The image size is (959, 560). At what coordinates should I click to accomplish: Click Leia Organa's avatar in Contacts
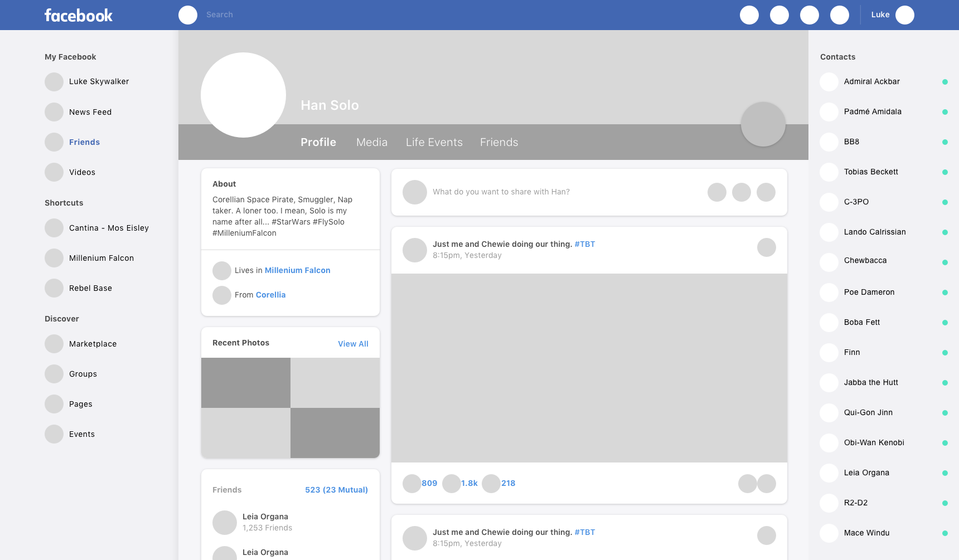coord(829,473)
